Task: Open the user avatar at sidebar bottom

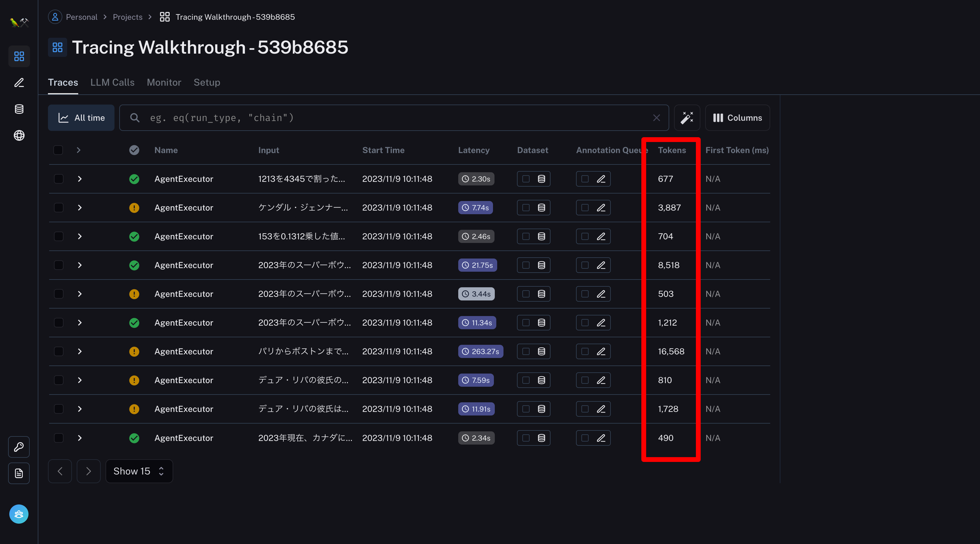Action: point(19,514)
